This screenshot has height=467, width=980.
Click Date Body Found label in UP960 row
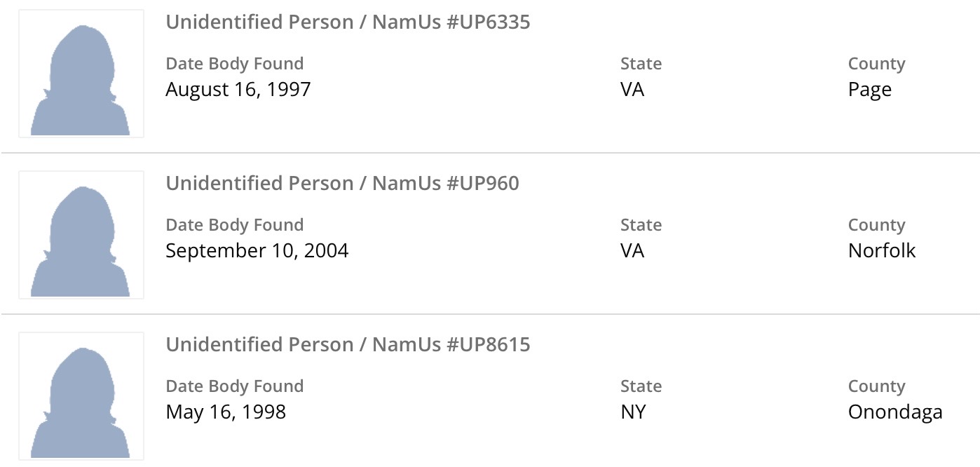coord(234,225)
